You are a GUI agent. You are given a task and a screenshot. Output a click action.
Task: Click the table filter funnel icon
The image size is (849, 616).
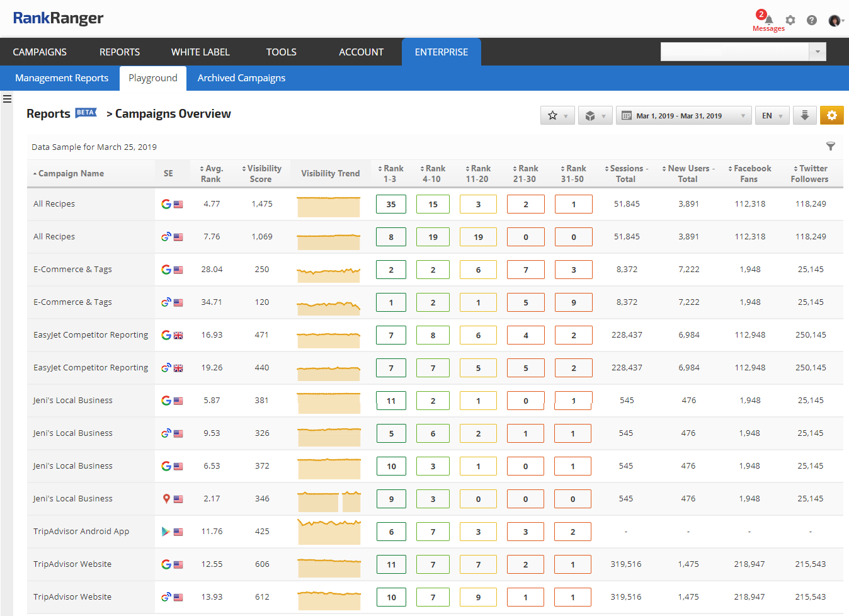(831, 146)
